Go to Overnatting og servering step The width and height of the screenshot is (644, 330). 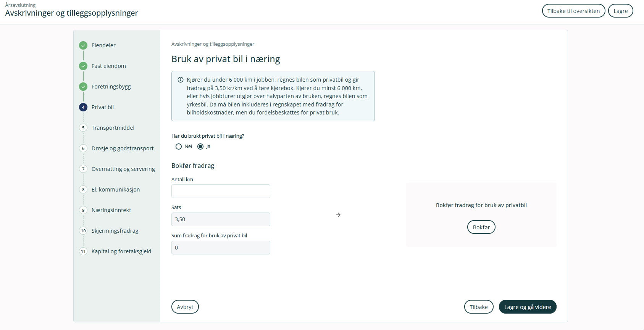click(123, 169)
